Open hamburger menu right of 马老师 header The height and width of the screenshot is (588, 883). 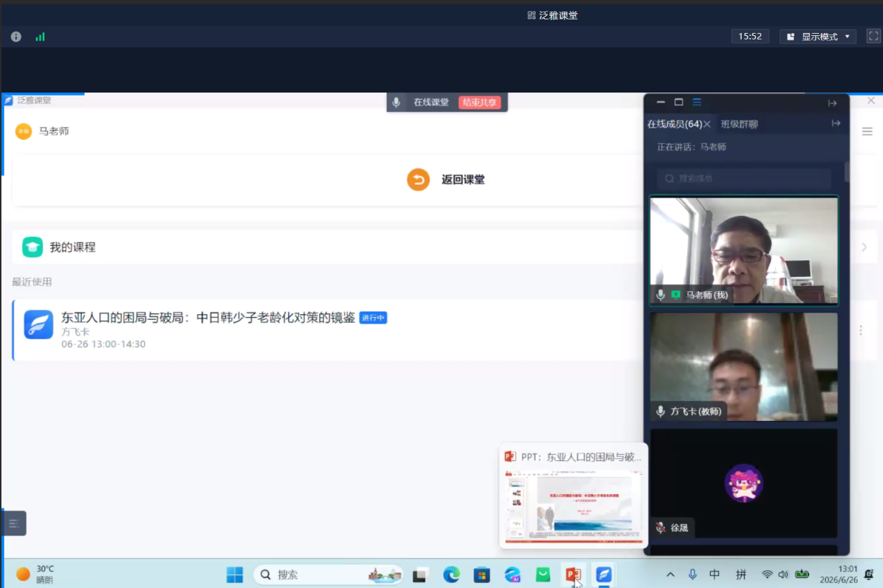pos(867,131)
